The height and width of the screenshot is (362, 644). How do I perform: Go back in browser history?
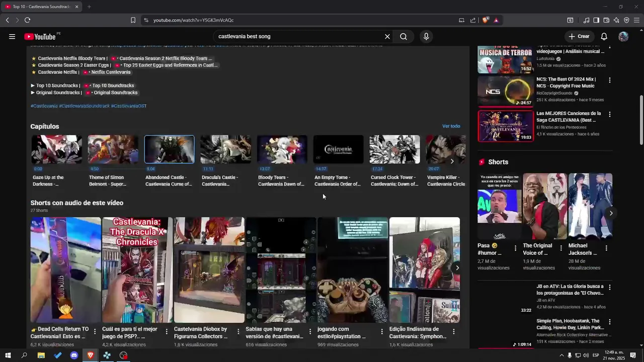pyautogui.click(x=7, y=20)
